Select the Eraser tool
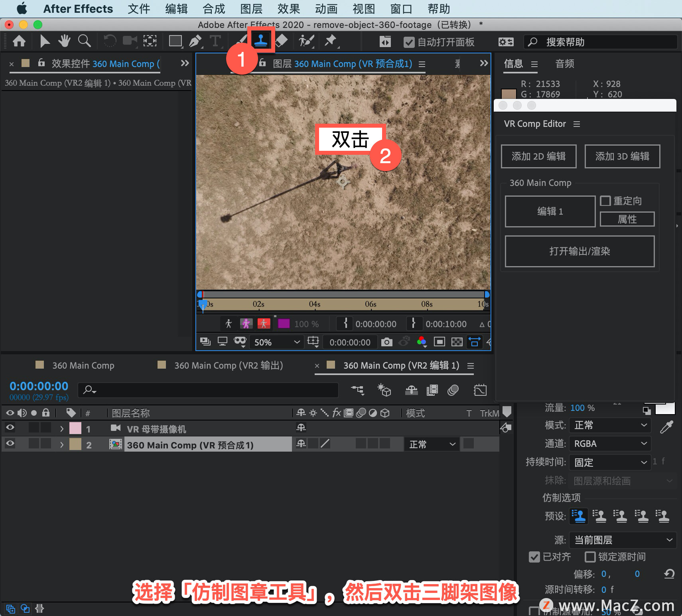The height and width of the screenshot is (616, 682). click(282, 41)
